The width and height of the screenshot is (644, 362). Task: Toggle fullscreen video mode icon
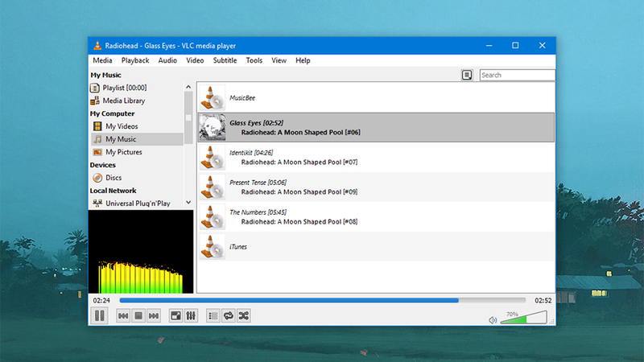point(175,315)
